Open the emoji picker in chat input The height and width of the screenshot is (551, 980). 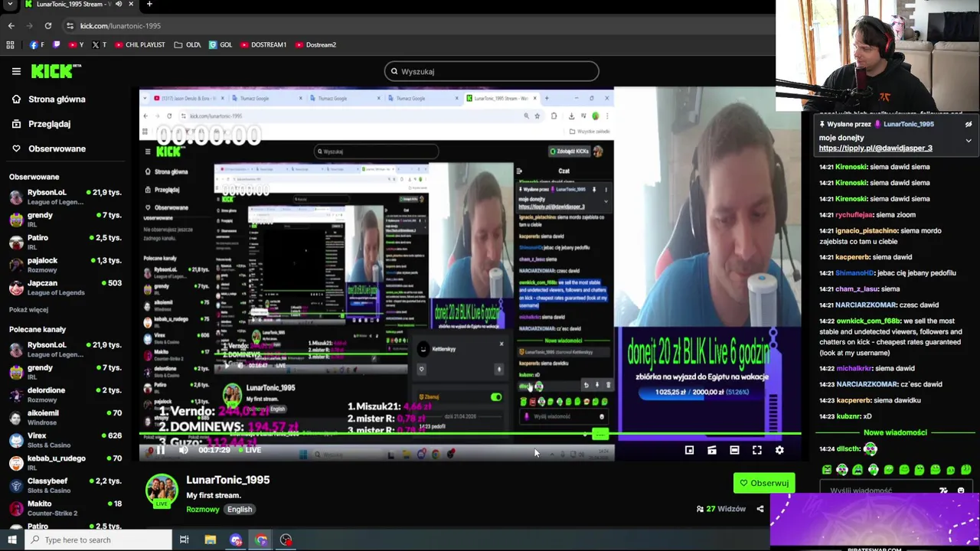click(x=960, y=491)
